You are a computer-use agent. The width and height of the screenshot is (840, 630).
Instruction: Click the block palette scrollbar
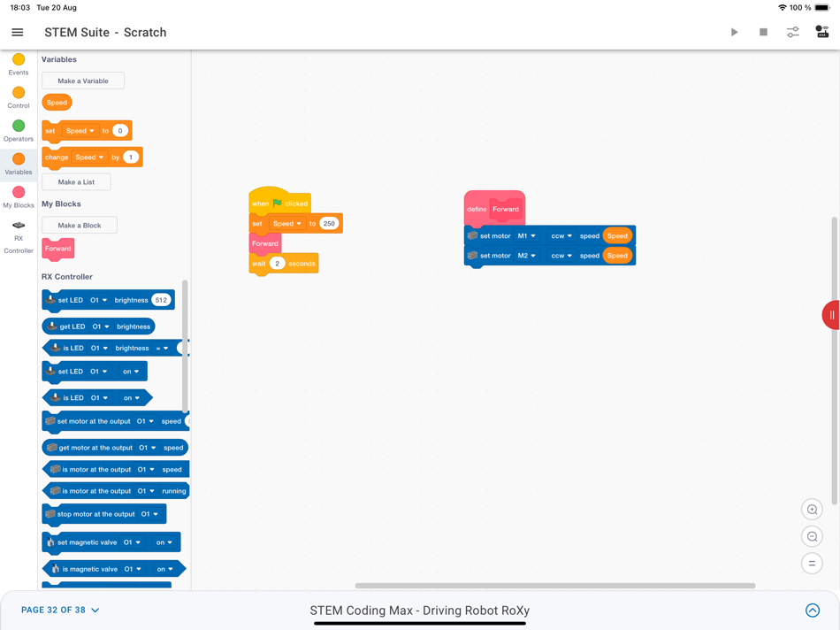pyautogui.click(x=185, y=347)
